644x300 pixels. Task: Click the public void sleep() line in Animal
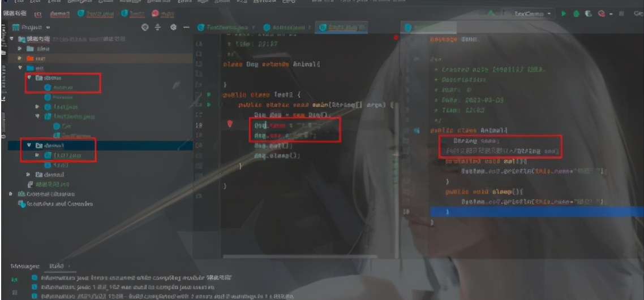(x=484, y=192)
